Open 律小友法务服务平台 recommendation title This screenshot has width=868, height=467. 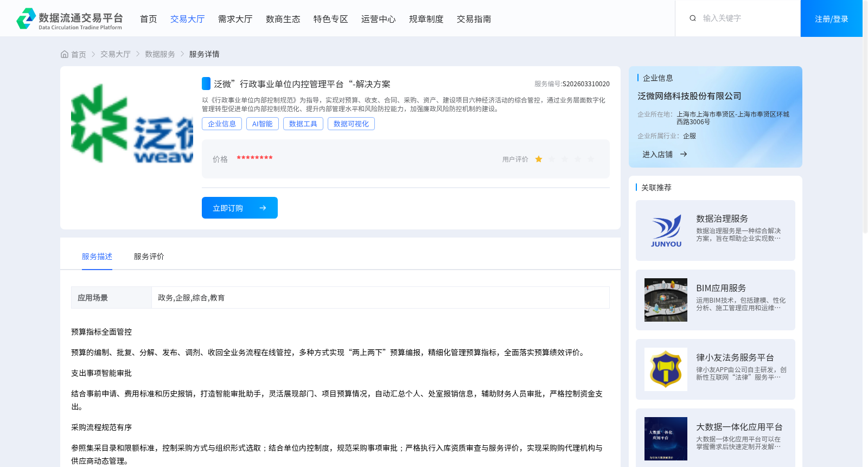point(735,357)
